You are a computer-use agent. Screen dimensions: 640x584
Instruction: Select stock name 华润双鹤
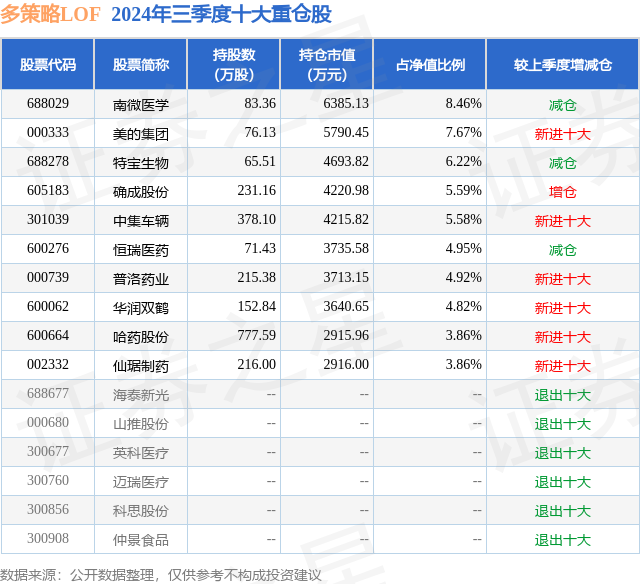[141, 308]
